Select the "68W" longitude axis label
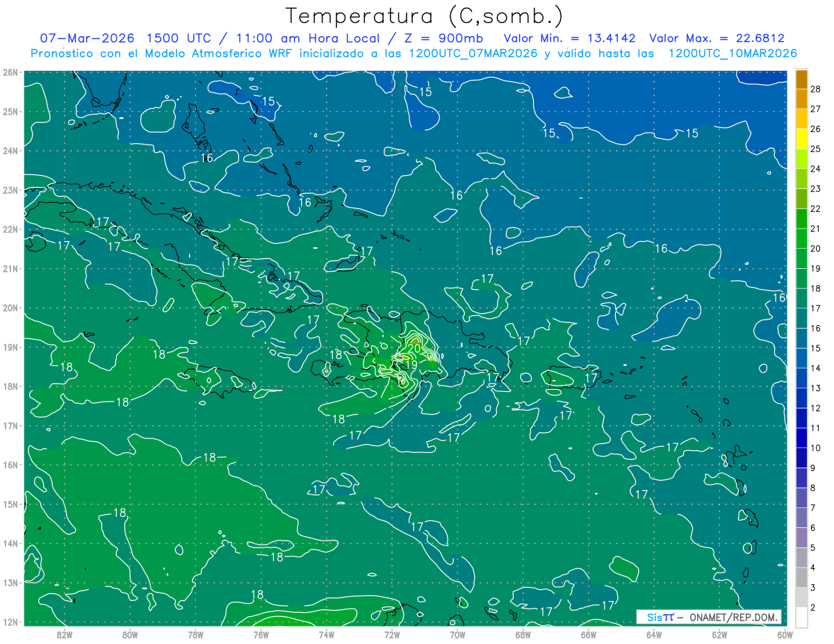Image resolution: width=834 pixels, height=644 pixels. tap(523, 634)
